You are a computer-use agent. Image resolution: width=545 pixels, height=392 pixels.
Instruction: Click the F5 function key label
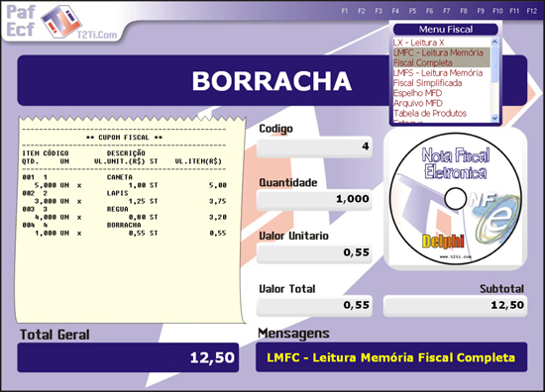(412, 11)
